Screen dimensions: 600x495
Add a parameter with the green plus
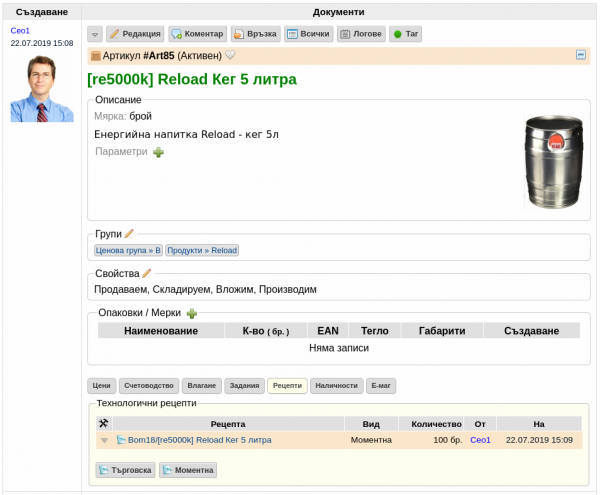click(158, 152)
